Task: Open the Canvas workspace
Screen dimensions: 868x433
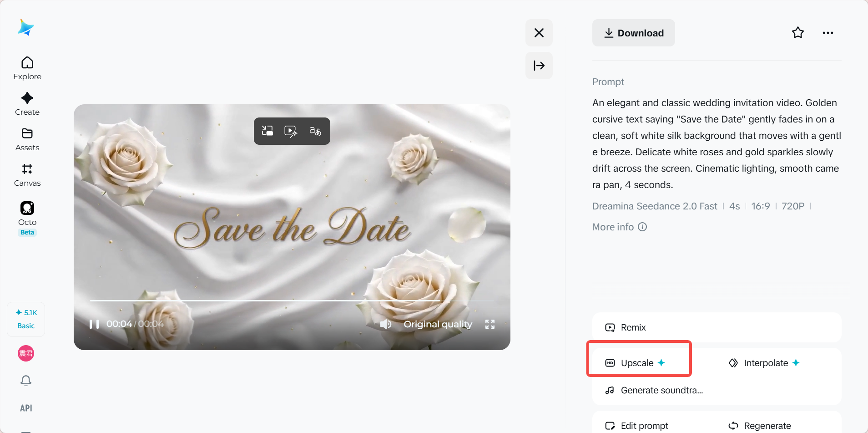Action: [27, 175]
